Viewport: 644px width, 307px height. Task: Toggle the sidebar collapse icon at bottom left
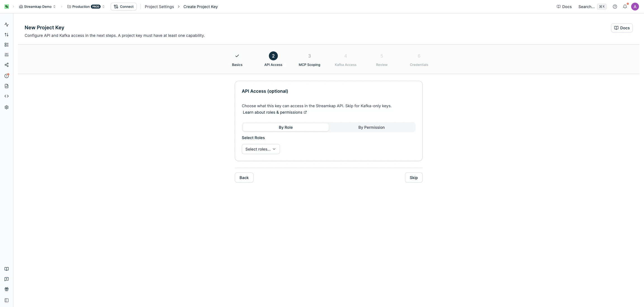click(x=6, y=300)
